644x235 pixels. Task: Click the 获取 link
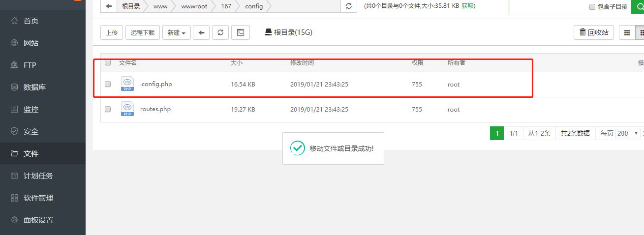[x=467, y=6]
